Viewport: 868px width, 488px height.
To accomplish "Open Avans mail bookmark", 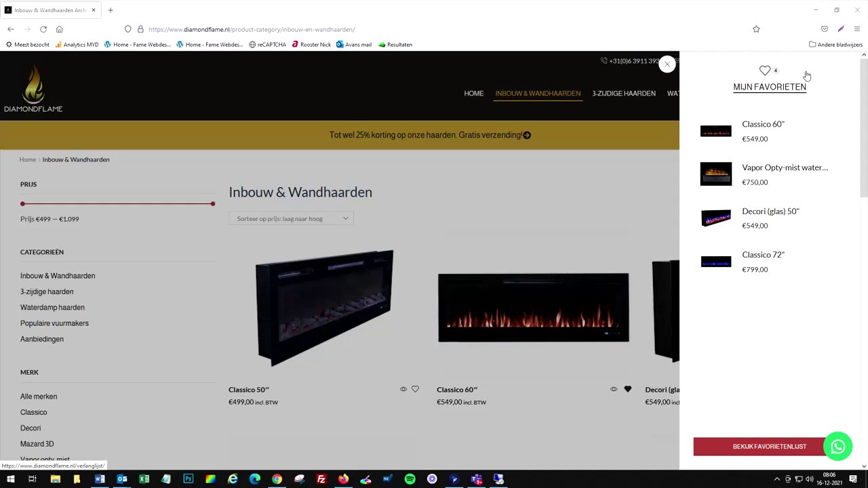I will coord(354,45).
